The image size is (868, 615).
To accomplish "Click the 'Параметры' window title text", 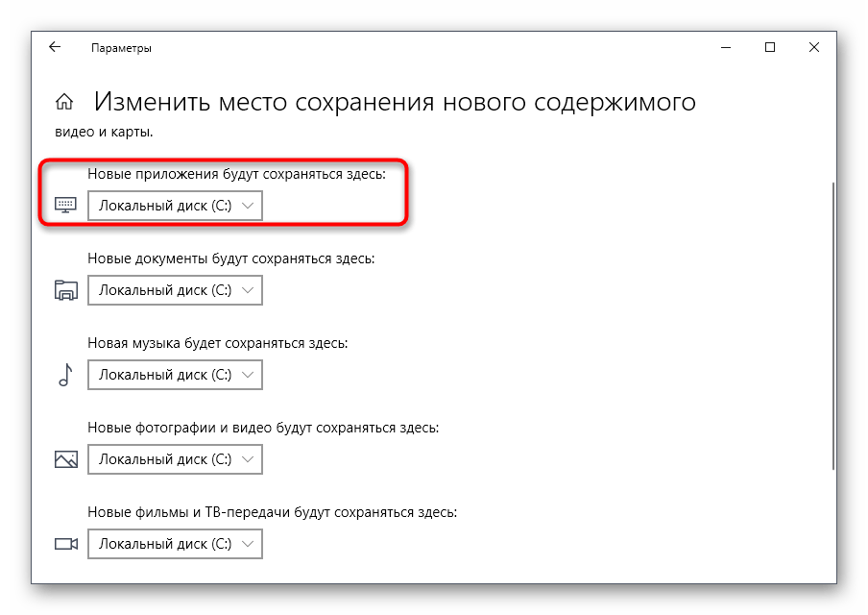I will pyautogui.click(x=121, y=48).
